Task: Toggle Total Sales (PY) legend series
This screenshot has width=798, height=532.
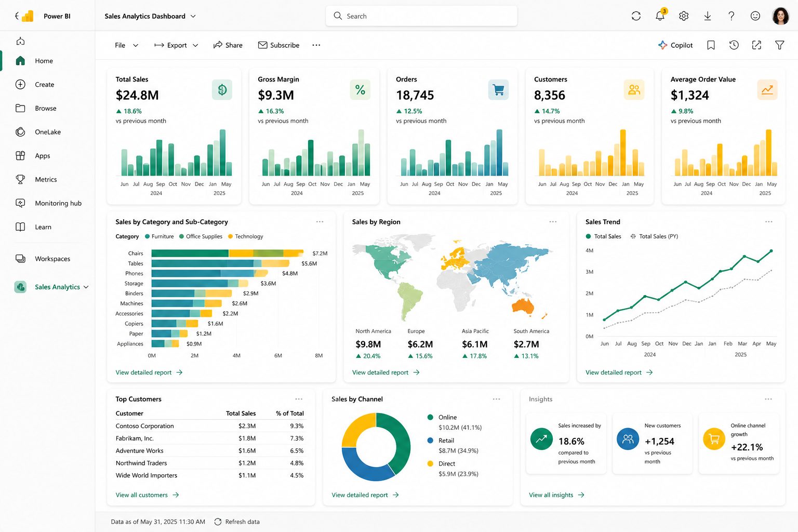Action: (654, 236)
